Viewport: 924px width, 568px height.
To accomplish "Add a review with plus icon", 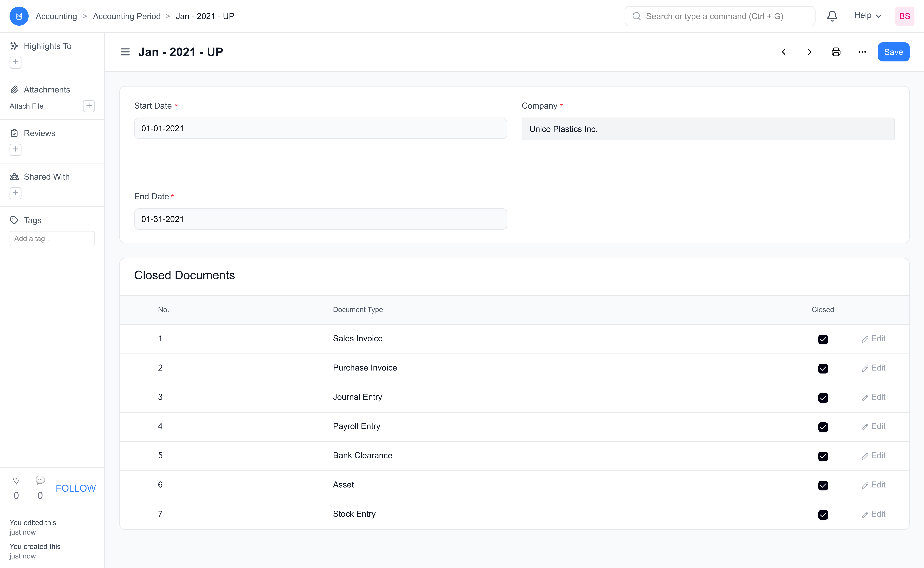I will (x=15, y=149).
